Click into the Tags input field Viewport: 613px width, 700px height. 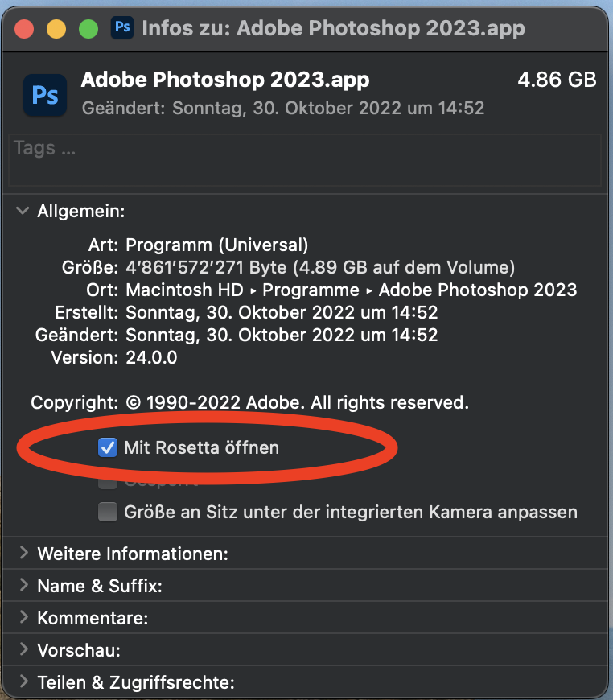(304, 161)
